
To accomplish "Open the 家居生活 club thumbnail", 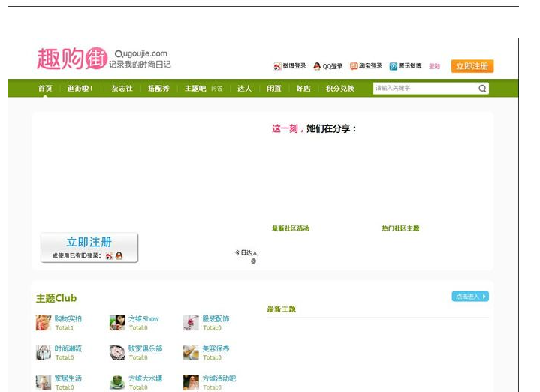I will pos(44,382).
